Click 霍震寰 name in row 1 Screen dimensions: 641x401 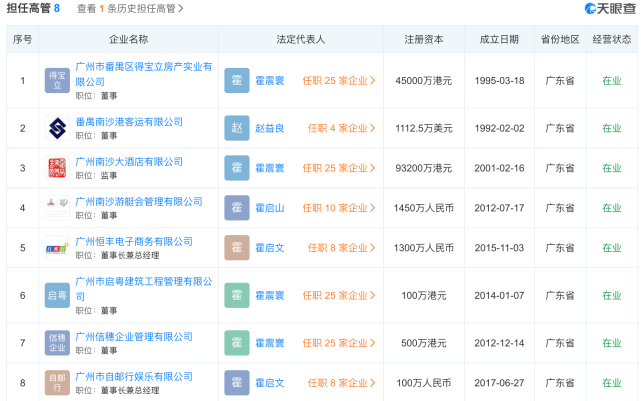pos(270,81)
